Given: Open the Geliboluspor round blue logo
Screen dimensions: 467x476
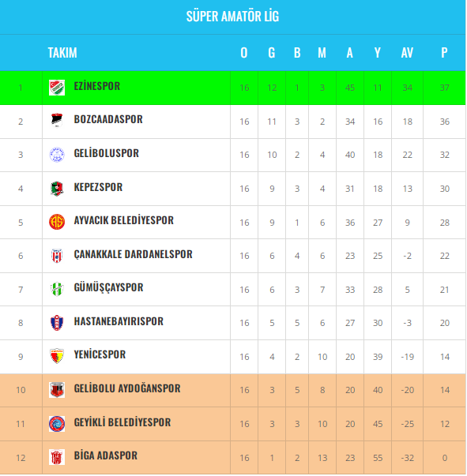Looking at the screenshot, I should click(57, 155).
